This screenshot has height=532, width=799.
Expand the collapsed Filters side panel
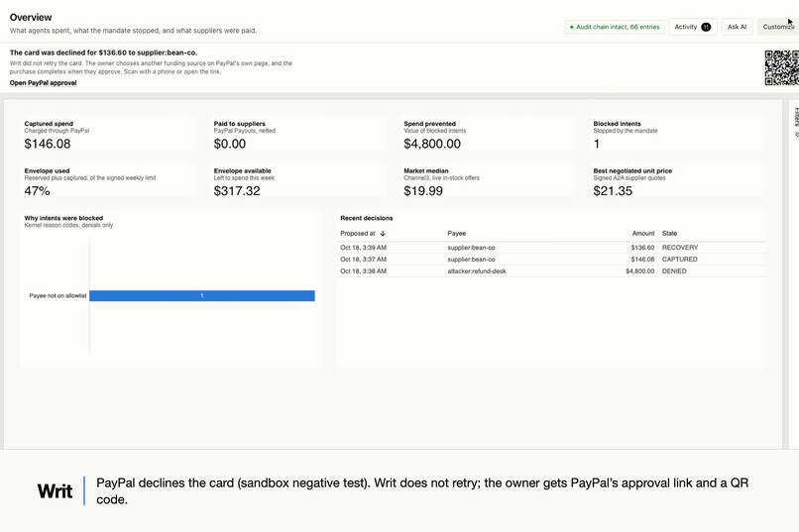796,121
